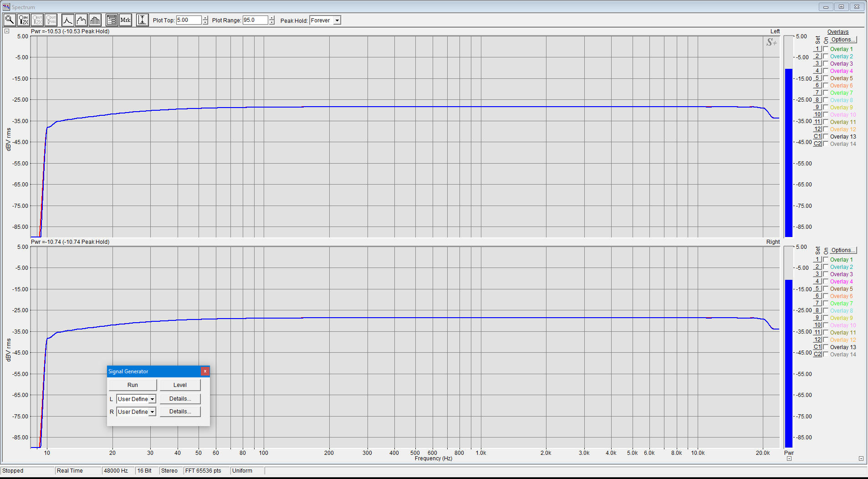Click the Spectrum app icon in title bar
Screen dimensions: 868x479
(6, 7)
